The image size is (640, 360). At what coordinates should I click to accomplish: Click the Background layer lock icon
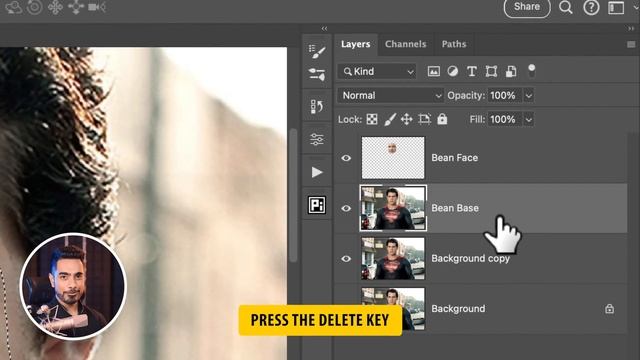[609, 309]
